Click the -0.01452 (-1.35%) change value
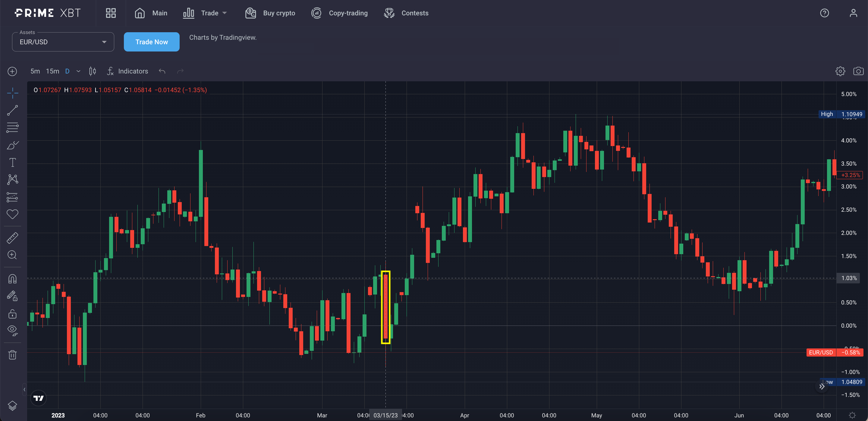The width and height of the screenshot is (868, 421). tap(181, 90)
